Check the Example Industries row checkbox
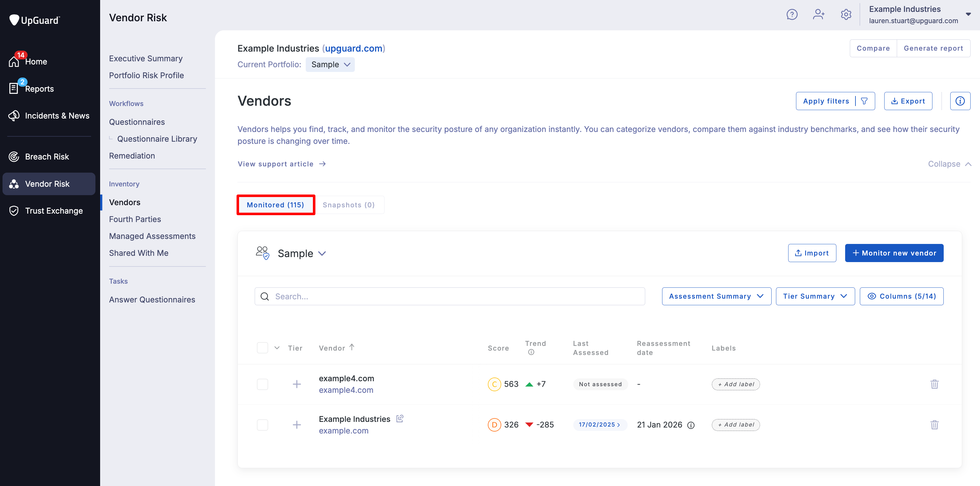Viewport: 980px width, 486px height. [263, 425]
